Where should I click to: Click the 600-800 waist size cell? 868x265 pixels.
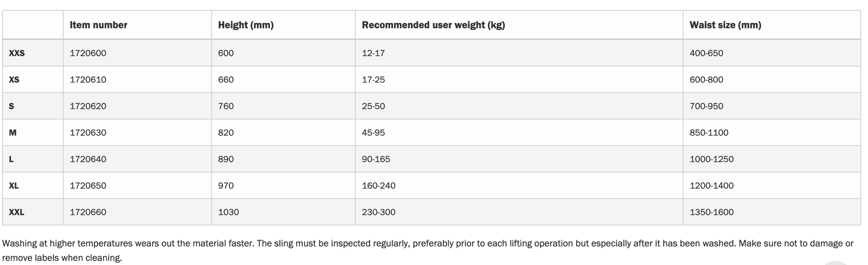pyautogui.click(x=706, y=80)
